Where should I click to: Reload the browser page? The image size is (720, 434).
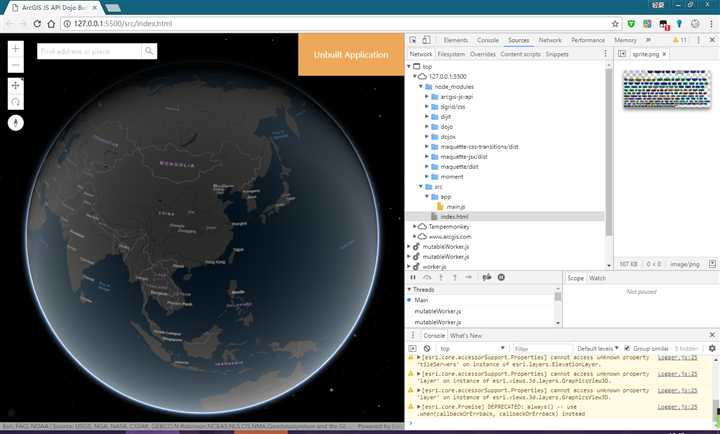37,23
